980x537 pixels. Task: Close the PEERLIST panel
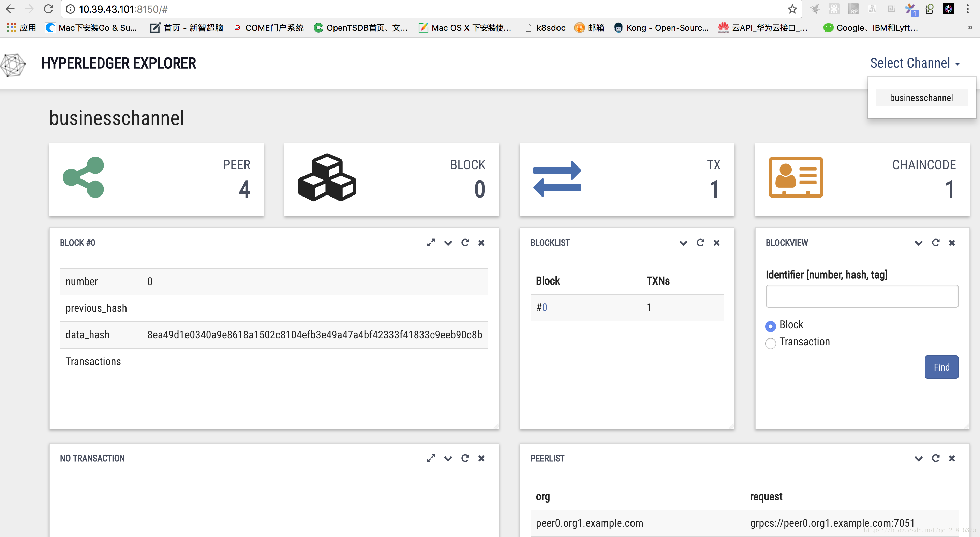[x=952, y=458]
